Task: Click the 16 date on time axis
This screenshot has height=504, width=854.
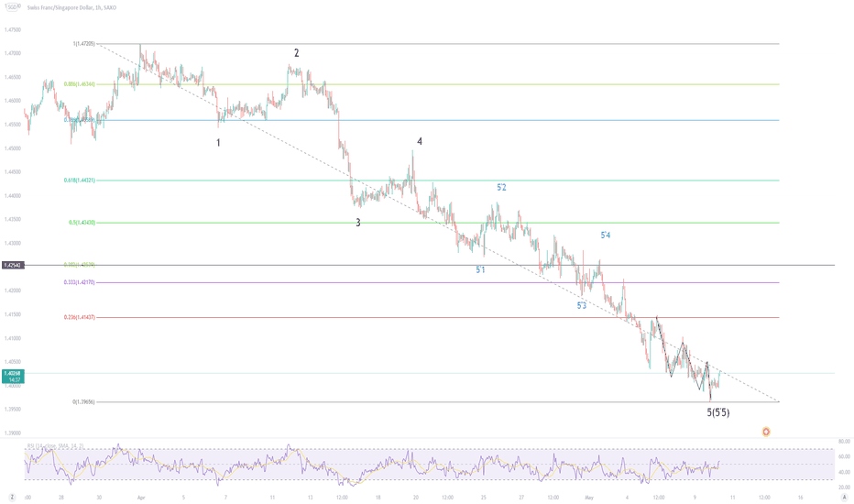Action: tap(800, 498)
